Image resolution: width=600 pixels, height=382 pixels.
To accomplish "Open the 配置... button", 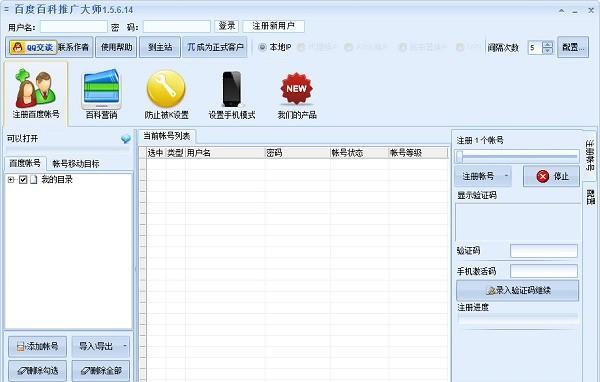I will (573, 47).
